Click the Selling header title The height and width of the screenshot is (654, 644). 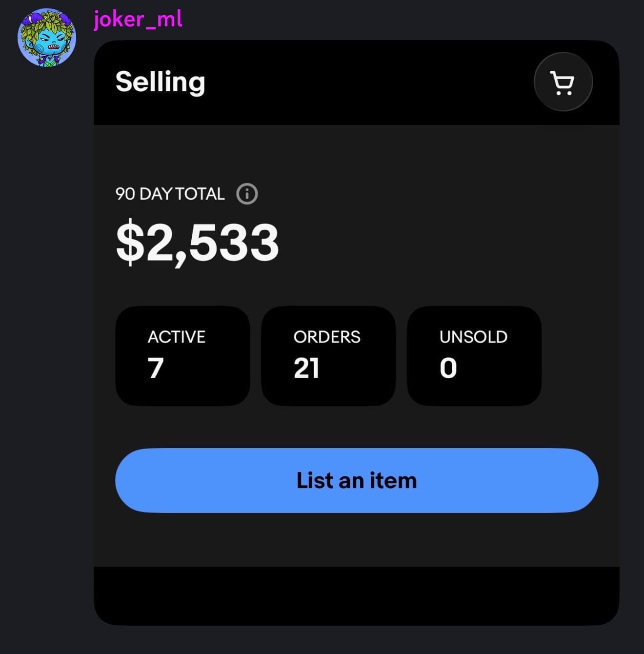[x=160, y=82]
